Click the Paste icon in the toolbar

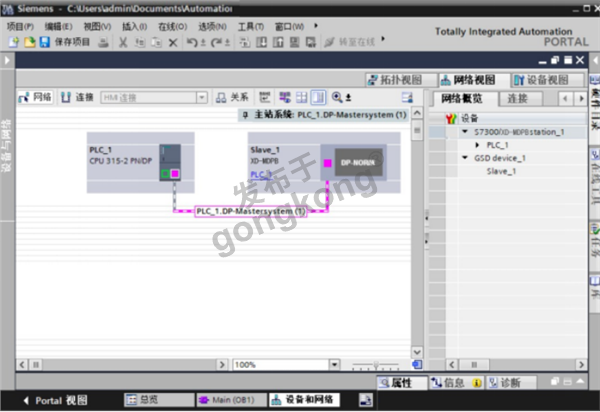[x=156, y=42]
